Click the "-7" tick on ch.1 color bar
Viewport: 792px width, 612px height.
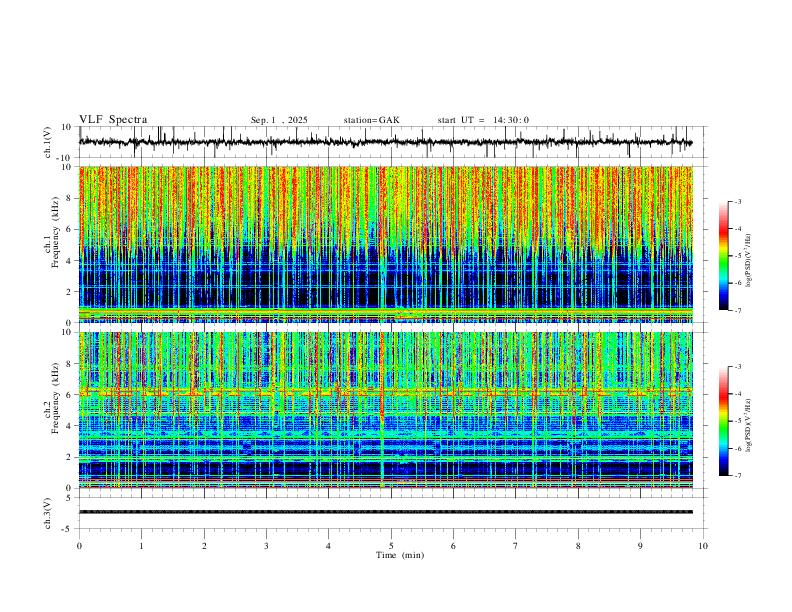click(738, 310)
